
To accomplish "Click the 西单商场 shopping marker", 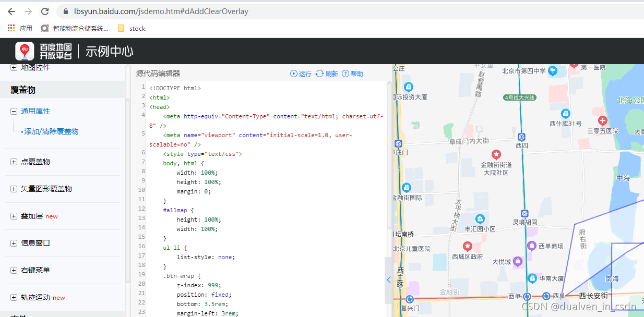I will 532,246.
